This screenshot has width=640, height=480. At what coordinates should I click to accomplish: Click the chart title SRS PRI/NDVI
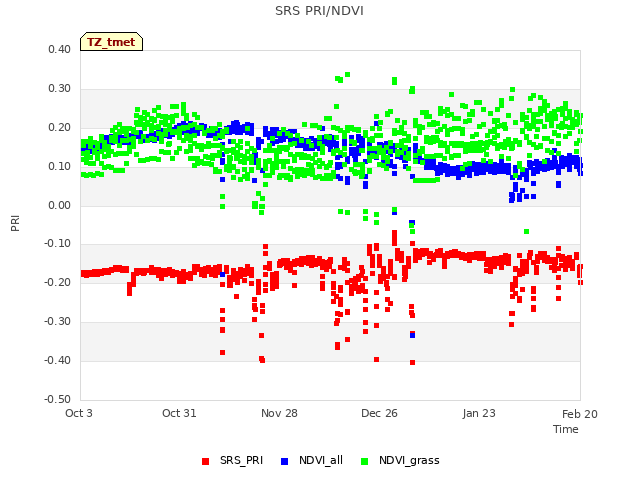(319, 11)
